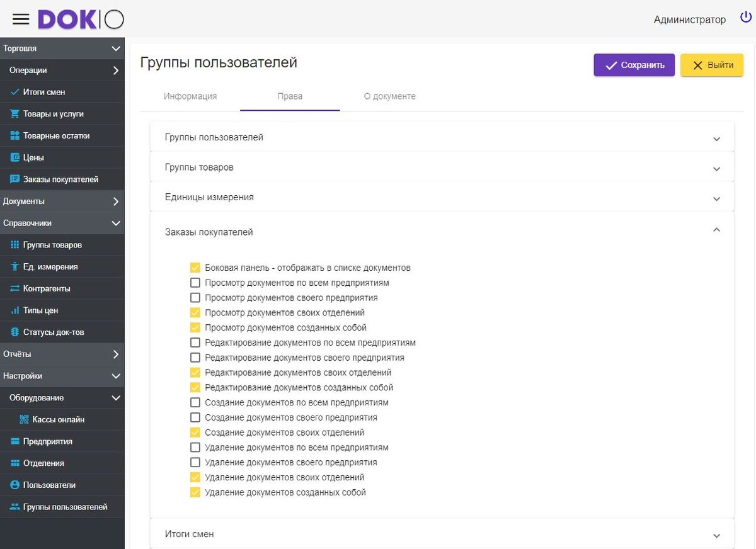The image size is (756, 549).
Task: Expand the Операции sidebar submenu
Action: [x=62, y=71]
